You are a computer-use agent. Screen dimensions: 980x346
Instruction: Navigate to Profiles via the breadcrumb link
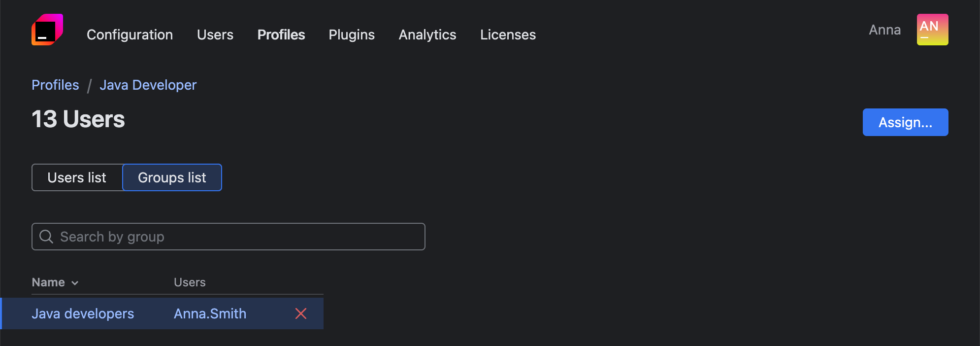55,85
